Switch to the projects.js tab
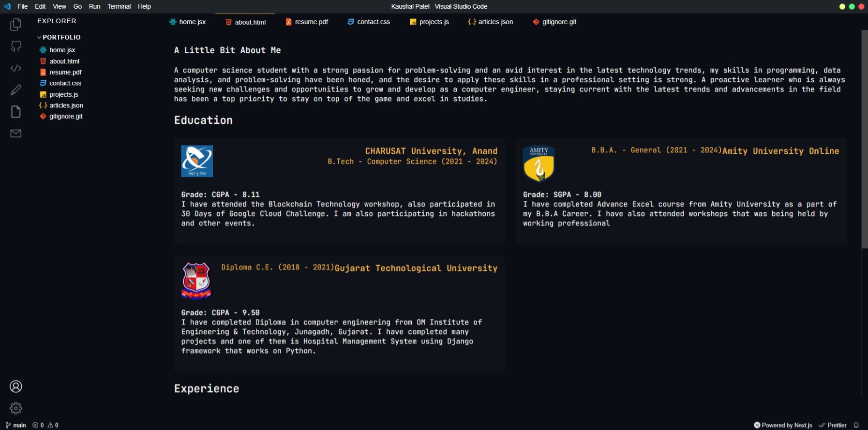The width and height of the screenshot is (868, 430). [429, 22]
